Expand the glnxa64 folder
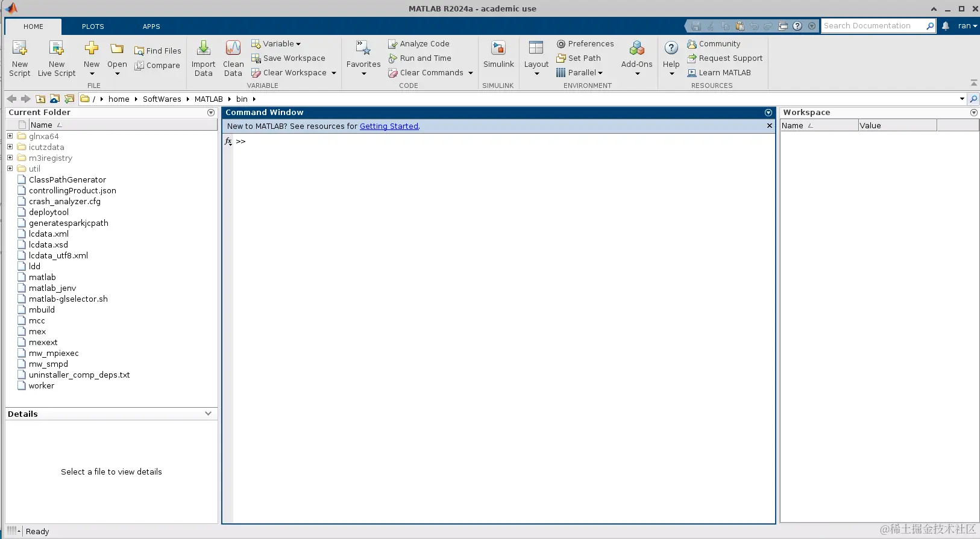 (10, 136)
